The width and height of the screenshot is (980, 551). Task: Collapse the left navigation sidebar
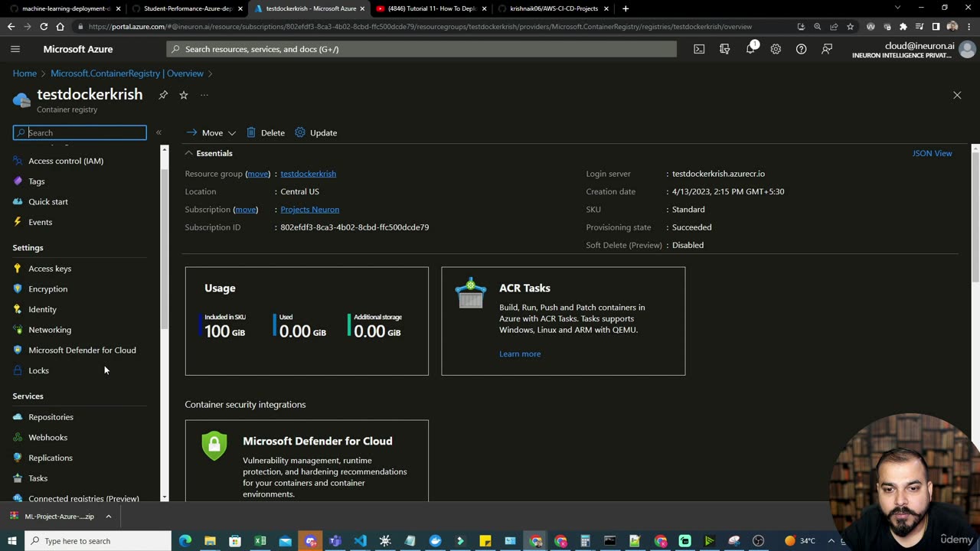(158, 132)
